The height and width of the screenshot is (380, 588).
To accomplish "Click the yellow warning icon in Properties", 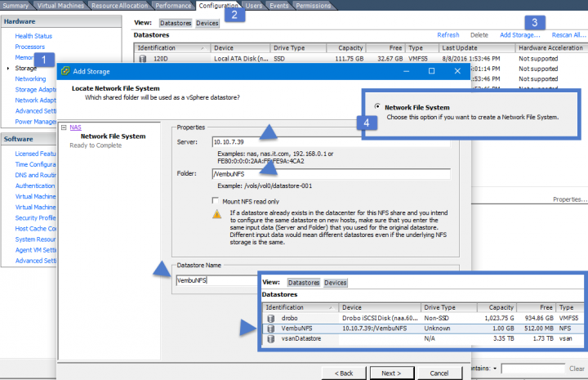I will pos(217,214).
